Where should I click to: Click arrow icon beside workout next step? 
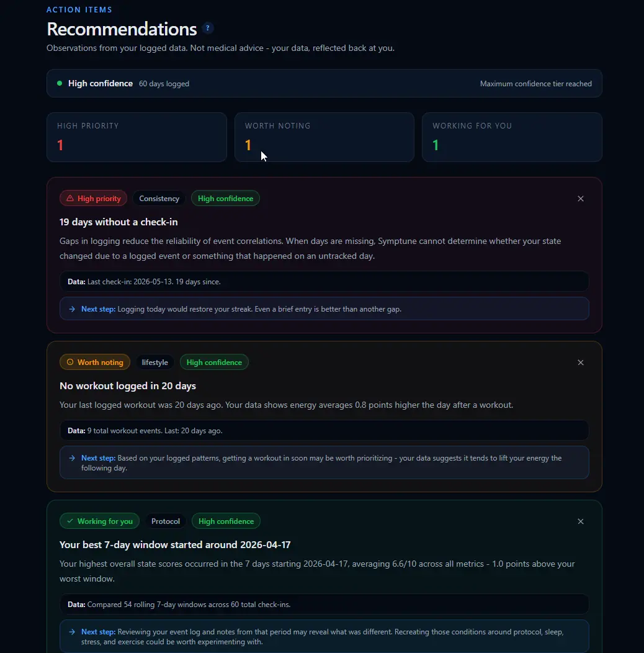pyautogui.click(x=72, y=458)
